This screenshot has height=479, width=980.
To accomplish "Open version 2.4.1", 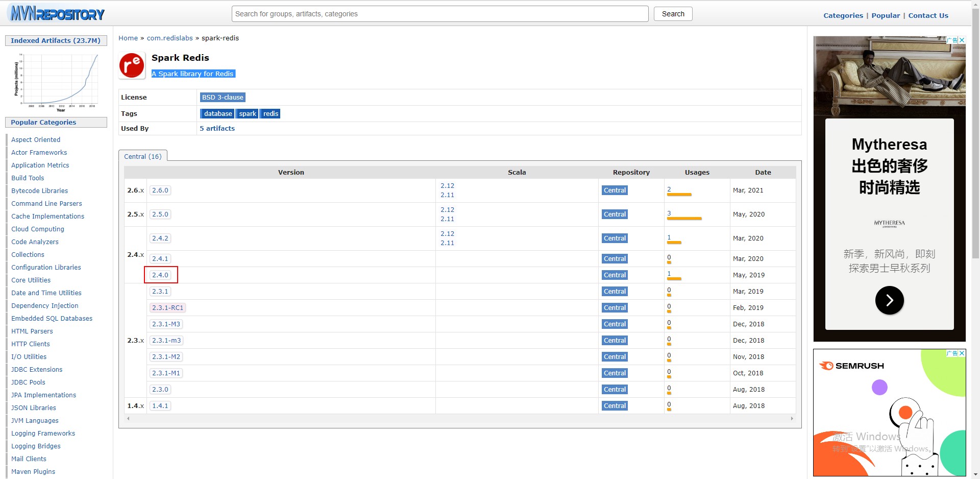I will [160, 258].
